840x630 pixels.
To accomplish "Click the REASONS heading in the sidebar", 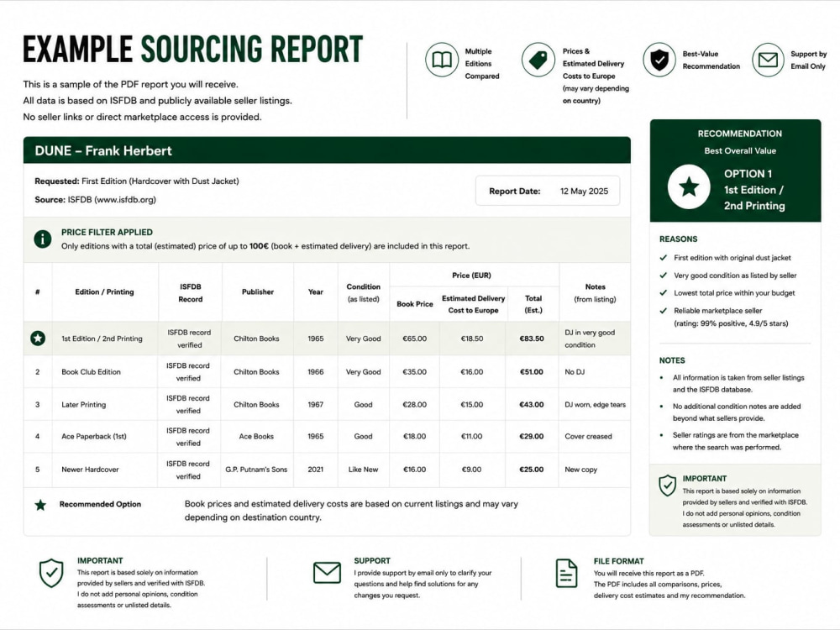I will [x=678, y=239].
